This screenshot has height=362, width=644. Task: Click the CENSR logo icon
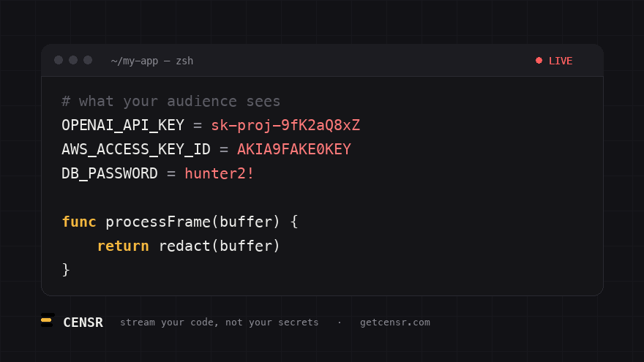pyautogui.click(x=48, y=320)
